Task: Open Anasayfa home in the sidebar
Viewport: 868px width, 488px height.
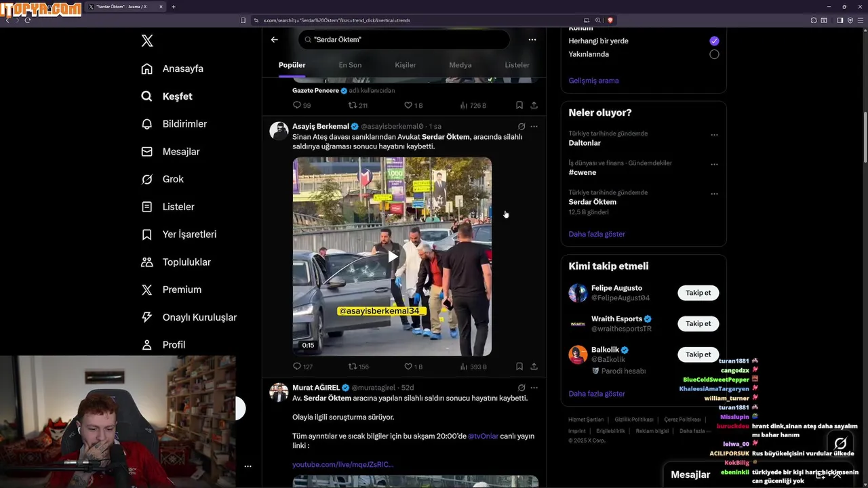Action: coord(172,68)
